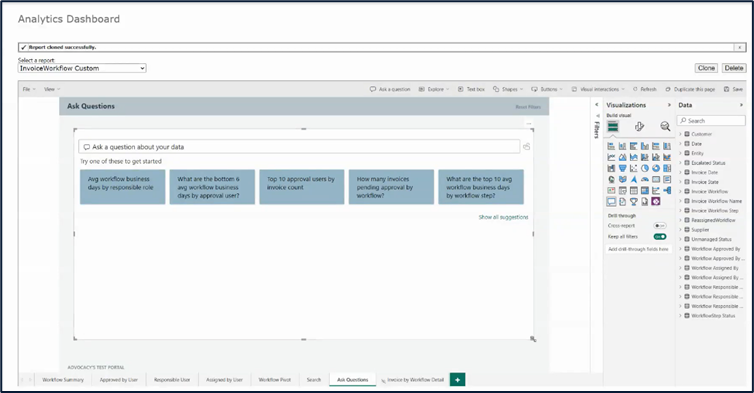Open the Buttons dropdown
The image size is (754, 393).
point(547,89)
